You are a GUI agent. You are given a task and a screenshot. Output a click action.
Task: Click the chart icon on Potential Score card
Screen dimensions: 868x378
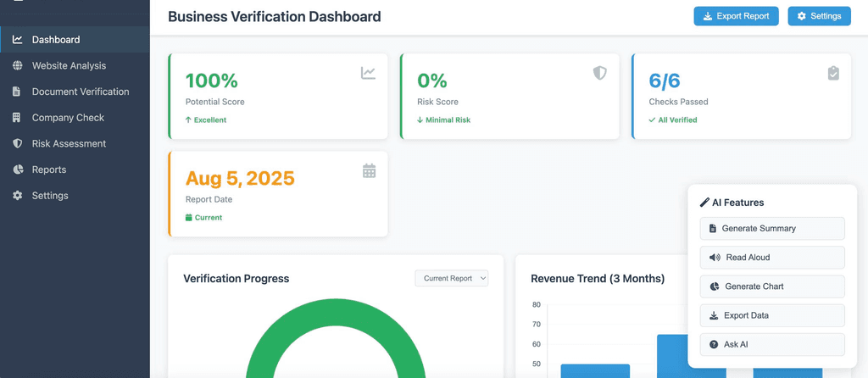(368, 73)
